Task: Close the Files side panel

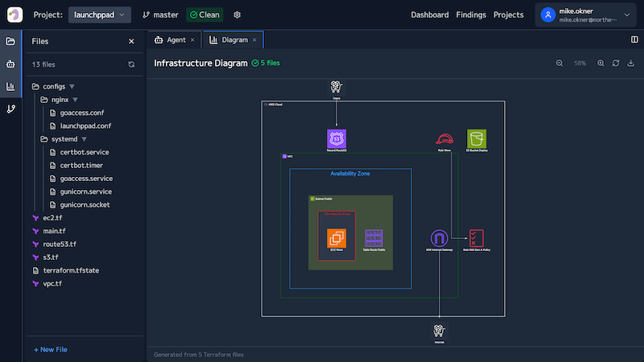Action: [x=131, y=41]
